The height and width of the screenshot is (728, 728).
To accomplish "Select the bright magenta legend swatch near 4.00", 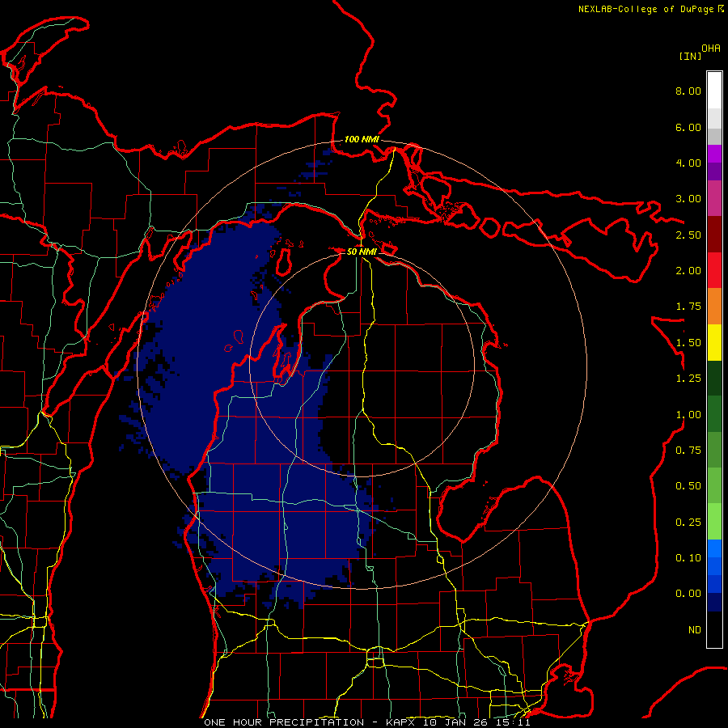I will [x=714, y=154].
